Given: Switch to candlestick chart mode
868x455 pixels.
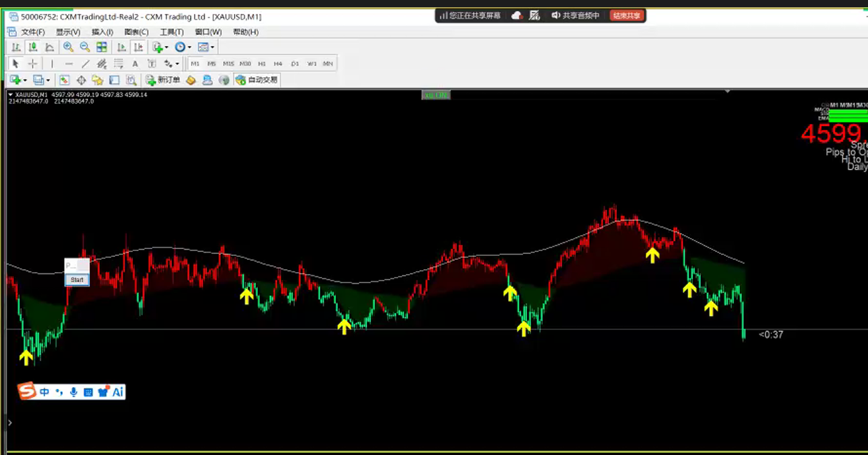Looking at the screenshot, I should [33, 47].
